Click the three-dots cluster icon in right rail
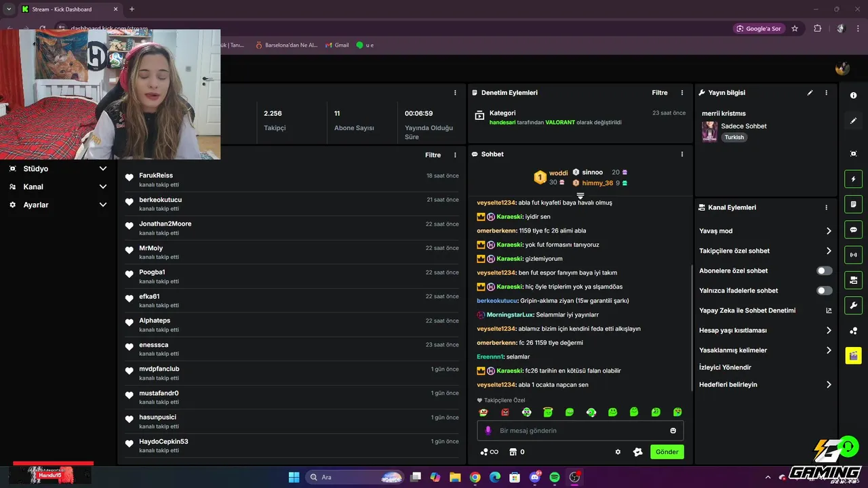868x488 pixels. pyautogui.click(x=853, y=331)
